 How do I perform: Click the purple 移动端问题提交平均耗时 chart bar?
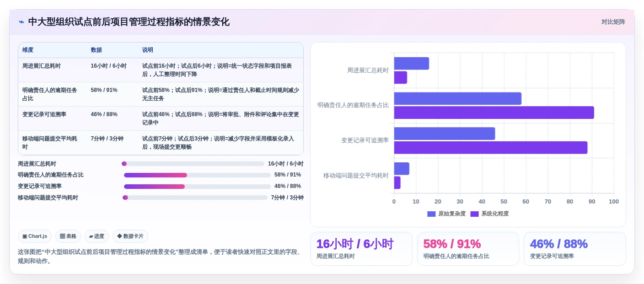pyautogui.click(x=397, y=182)
